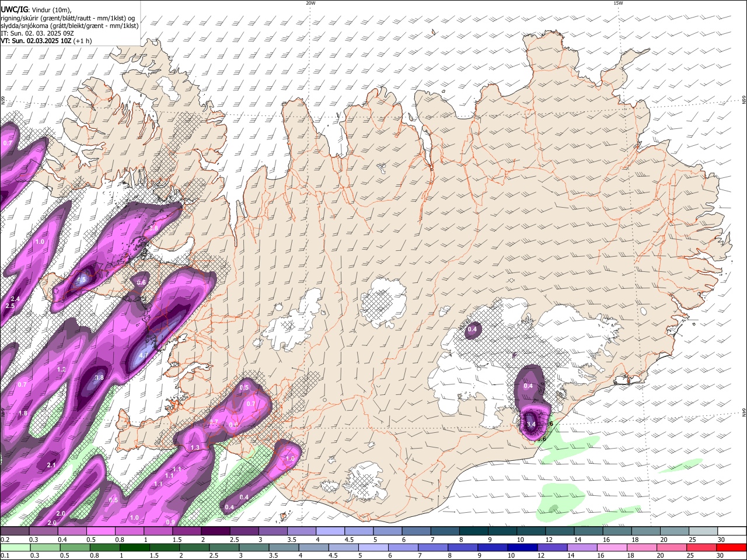The height and width of the screenshot is (560, 747).
Task: Select the white final swatch in upper row
Action: pyautogui.click(x=731, y=531)
